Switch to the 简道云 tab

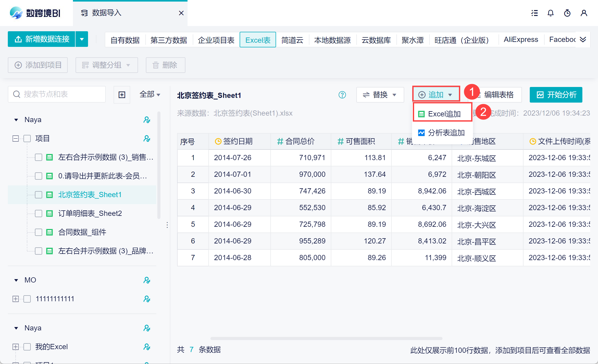292,40
